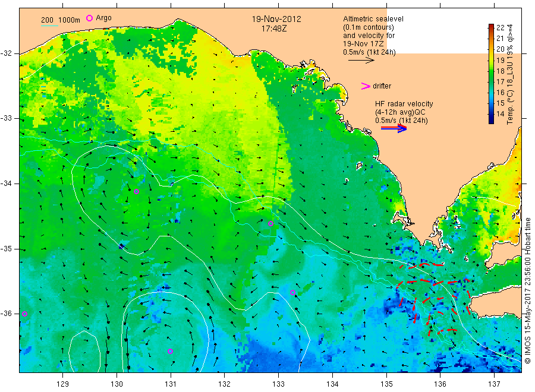Click the cyan line under the 200 label

pyautogui.click(x=49, y=26)
